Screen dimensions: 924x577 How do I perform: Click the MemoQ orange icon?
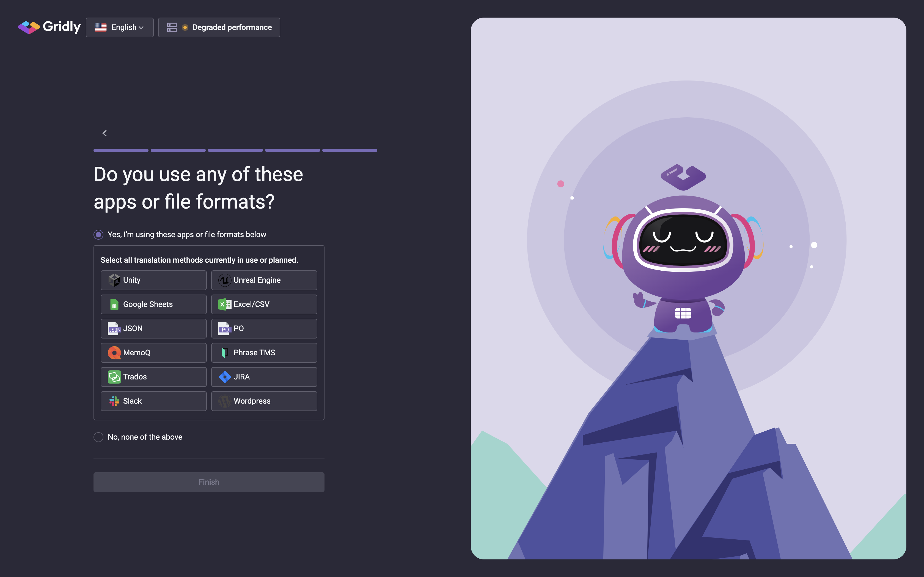(114, 353)
